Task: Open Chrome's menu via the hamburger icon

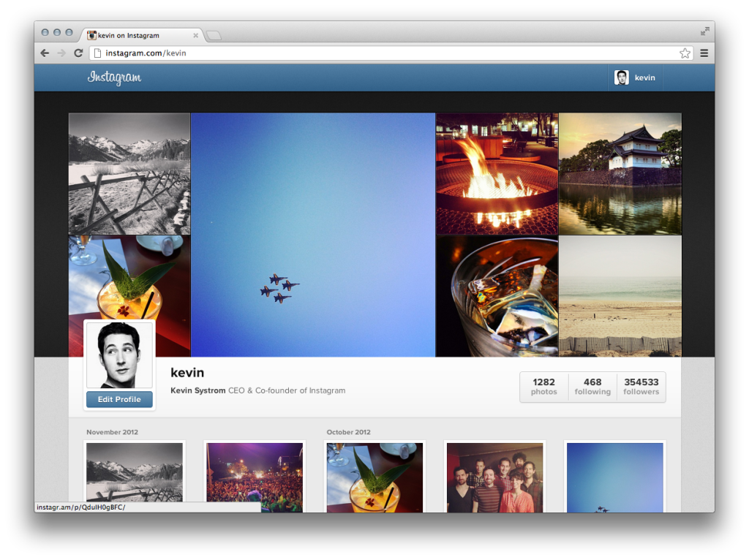Action: tap(704, 53)
